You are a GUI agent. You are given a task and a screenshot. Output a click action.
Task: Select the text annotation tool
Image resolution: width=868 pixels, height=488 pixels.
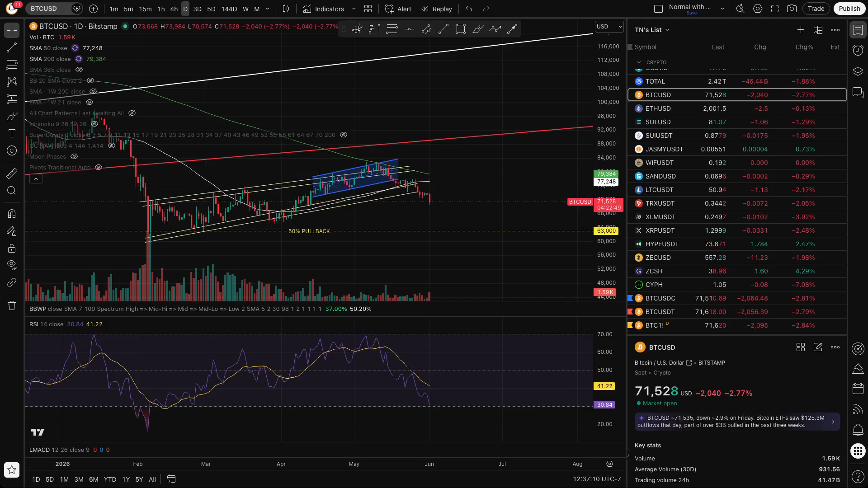[12, 133]
